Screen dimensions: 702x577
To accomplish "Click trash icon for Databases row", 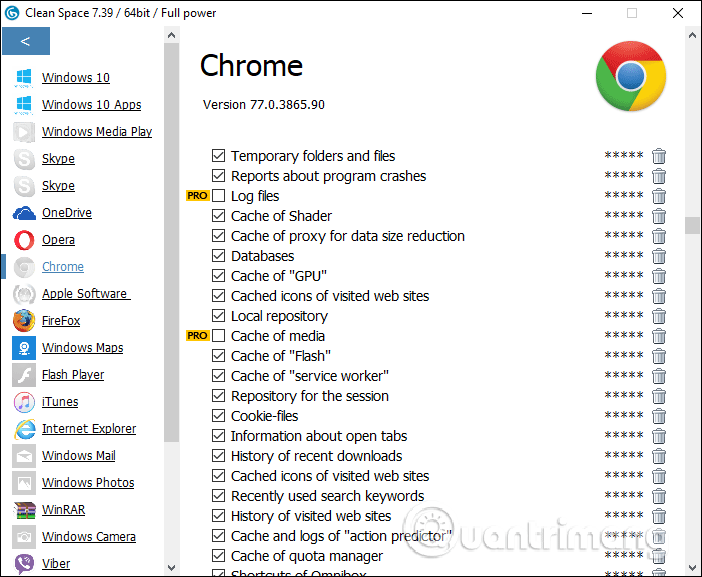I will 659,256.
